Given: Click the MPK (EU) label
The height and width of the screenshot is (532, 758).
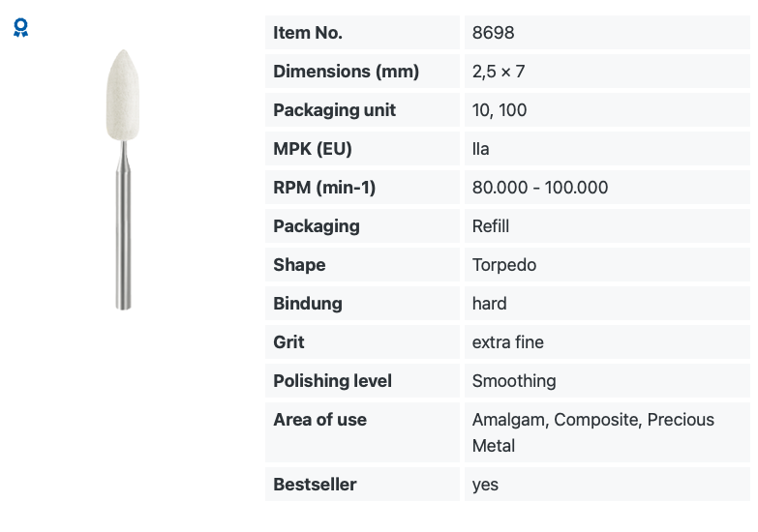Looking at the screenshot, I should [313, 149].
